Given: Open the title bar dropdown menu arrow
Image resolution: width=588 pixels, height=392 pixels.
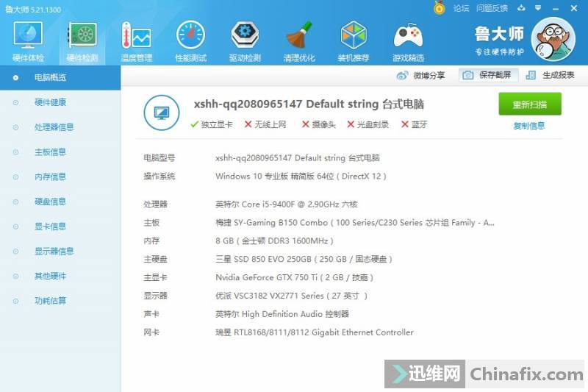Looking at the screenshot, I should click(x=538, y=7).
